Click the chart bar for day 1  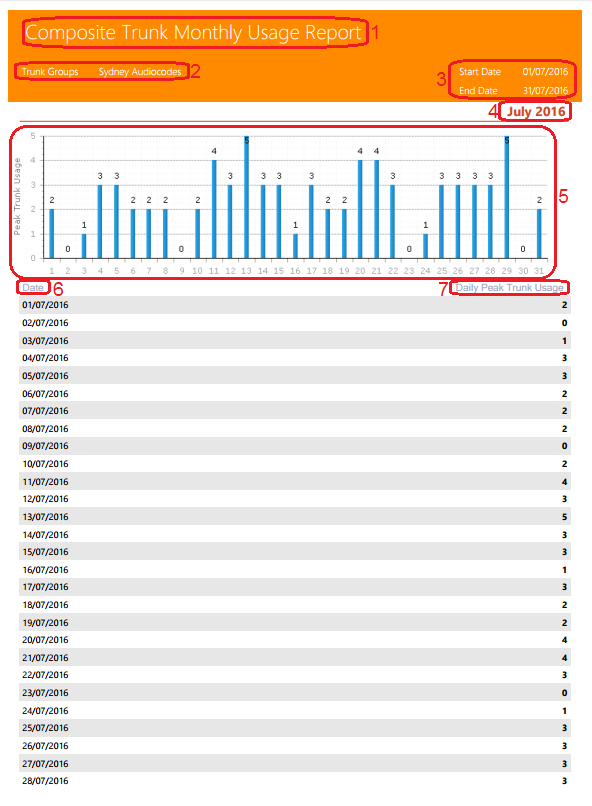pos(52,234)
